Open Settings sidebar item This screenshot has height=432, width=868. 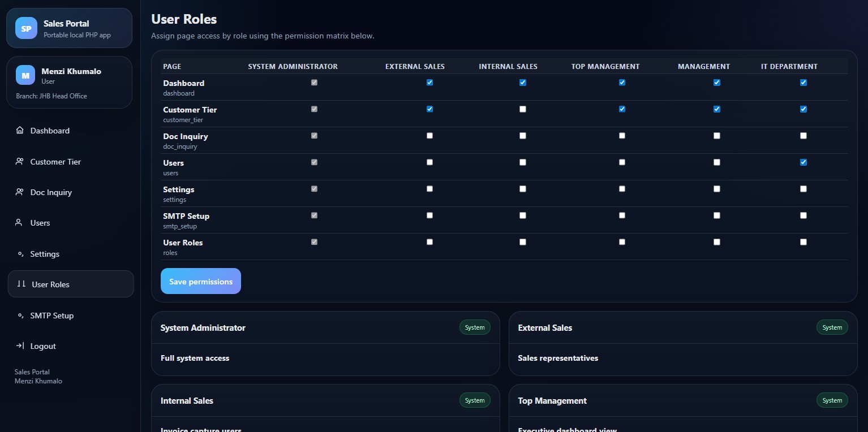coord(71,254)
